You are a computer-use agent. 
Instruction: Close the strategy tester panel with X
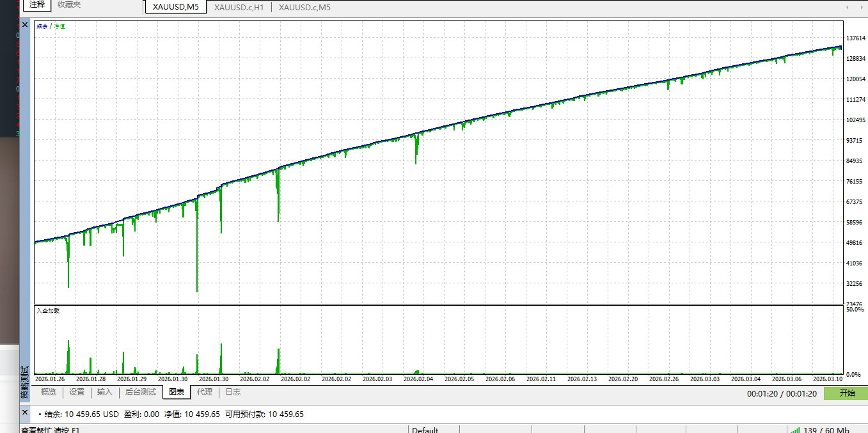tap(25, 25)
